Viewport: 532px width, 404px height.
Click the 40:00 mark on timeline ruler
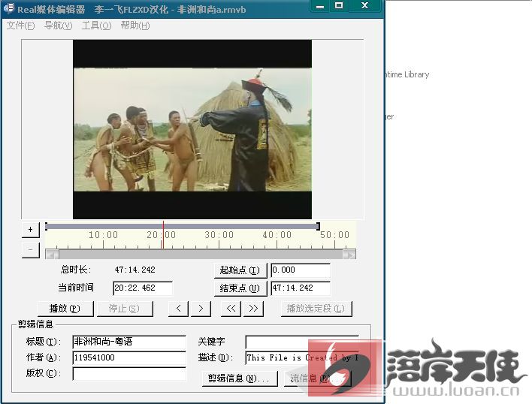(x=277, y=235)
